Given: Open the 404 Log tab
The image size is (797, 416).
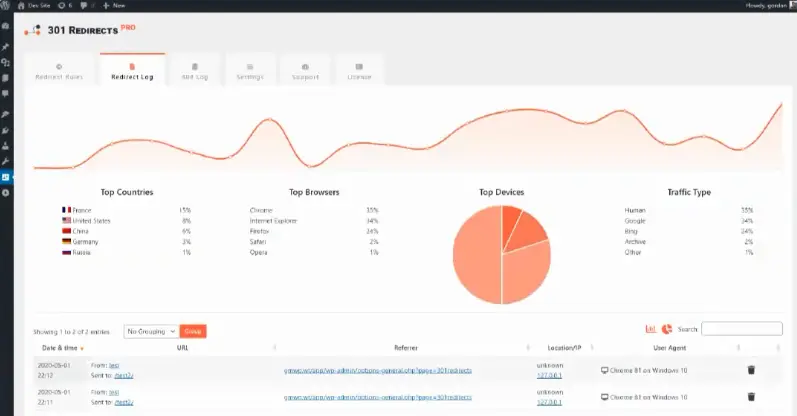Looking at the screenshot, I should tap(193, 70).
